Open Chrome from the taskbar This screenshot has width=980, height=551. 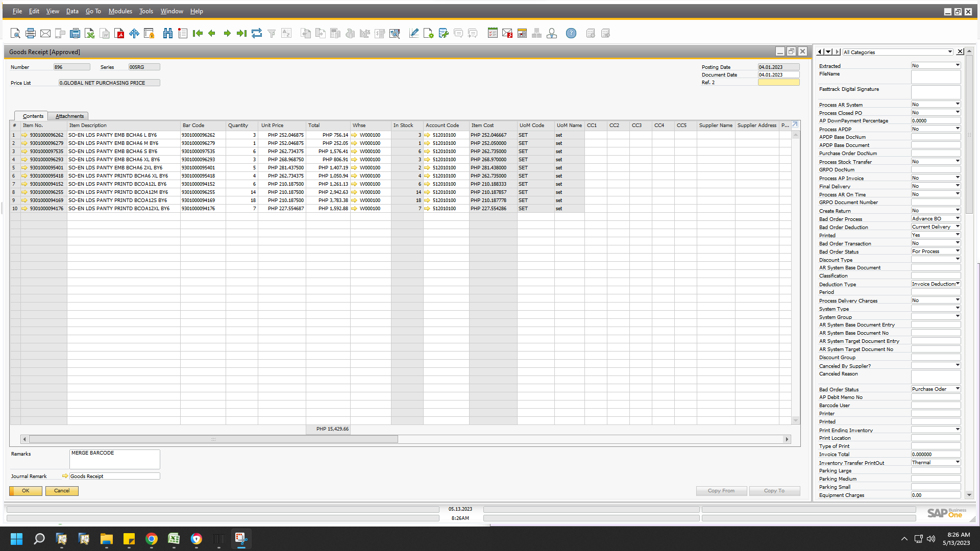point(152,539)
